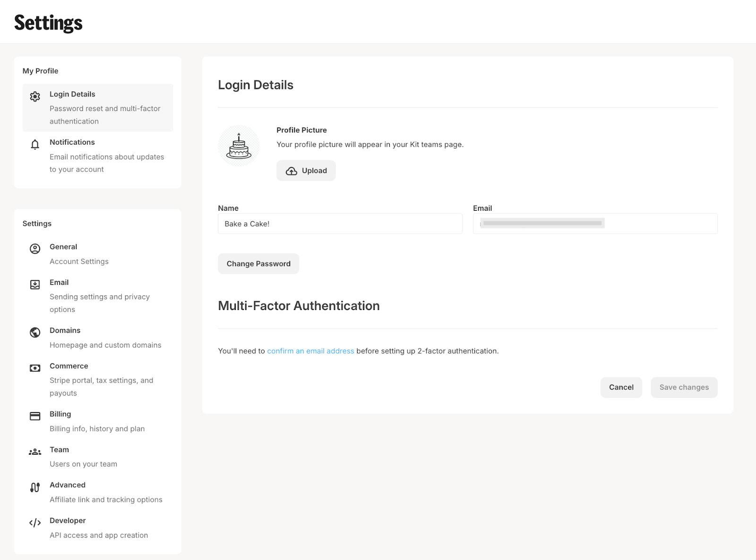Click the Notifications bell icon
This screenshot has height=560, width=756.
point(35,144)
